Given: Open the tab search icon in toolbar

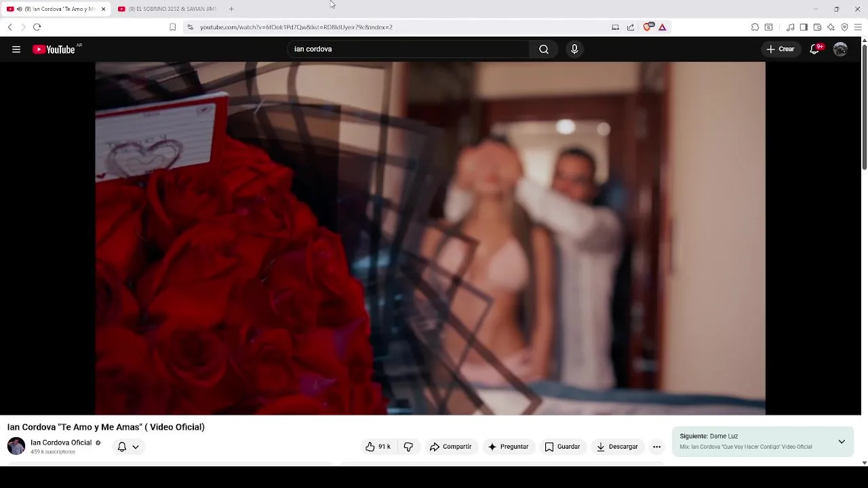Looking at the screenshot, I should pos(768,27).
